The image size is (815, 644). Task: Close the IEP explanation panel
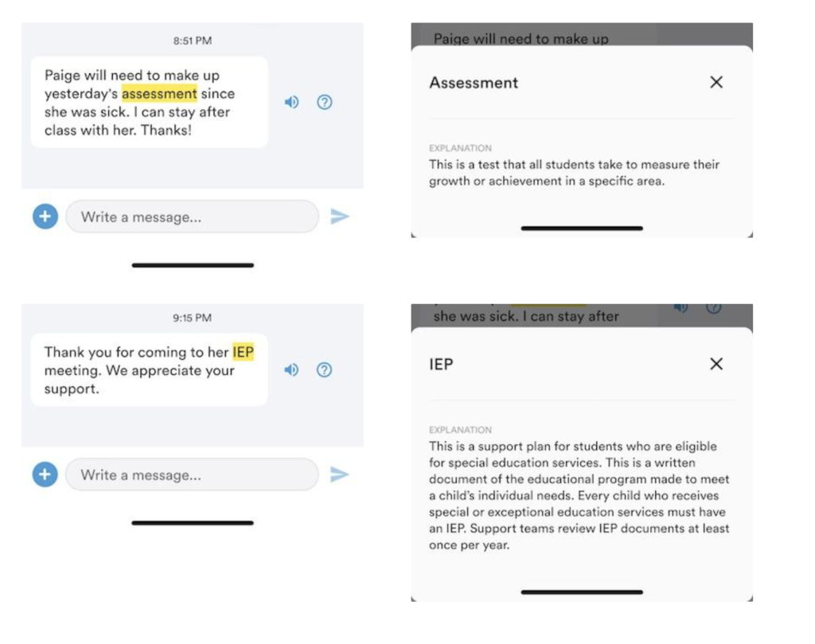(716, 364)
